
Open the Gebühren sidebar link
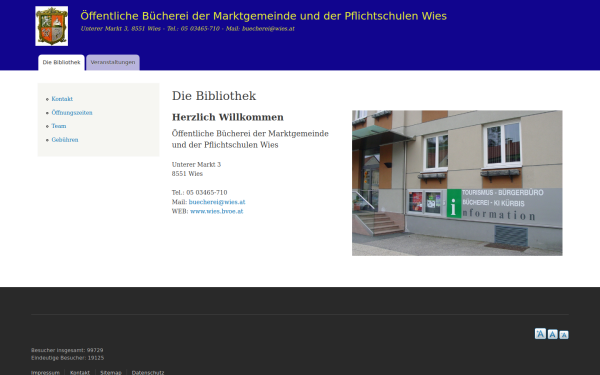point(65,140)
